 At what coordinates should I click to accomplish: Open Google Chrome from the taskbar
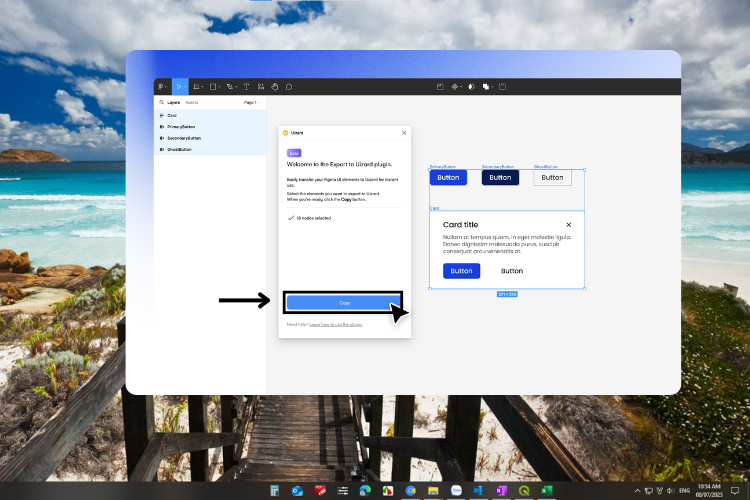(x=410, y=490)
